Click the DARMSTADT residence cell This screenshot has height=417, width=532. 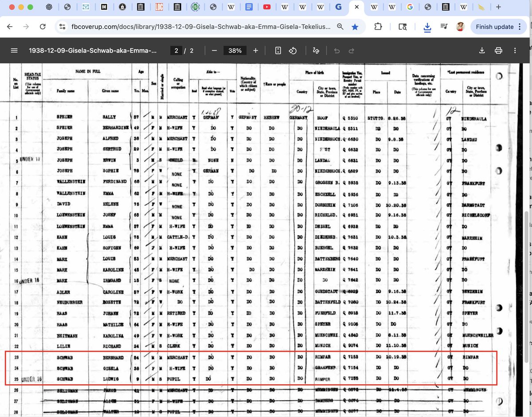point(474,205)
